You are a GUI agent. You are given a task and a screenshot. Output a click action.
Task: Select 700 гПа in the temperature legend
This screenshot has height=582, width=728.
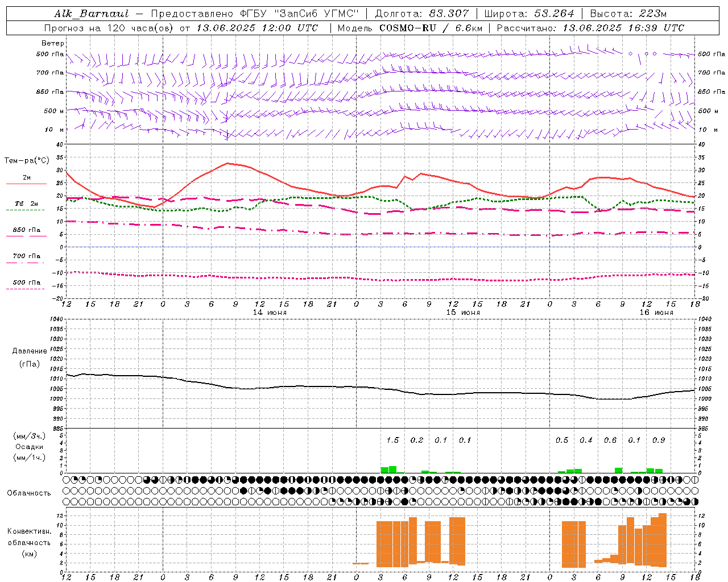(x=27, y=256)
